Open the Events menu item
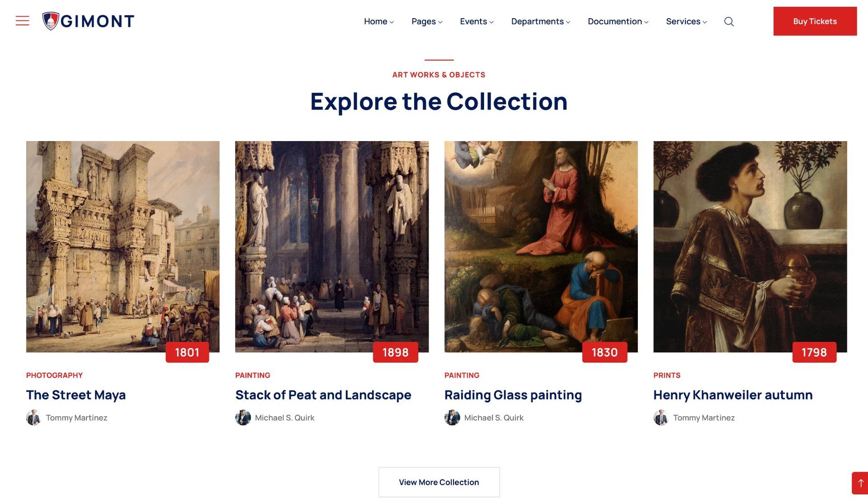868x502 pixels. click(476, 21)
